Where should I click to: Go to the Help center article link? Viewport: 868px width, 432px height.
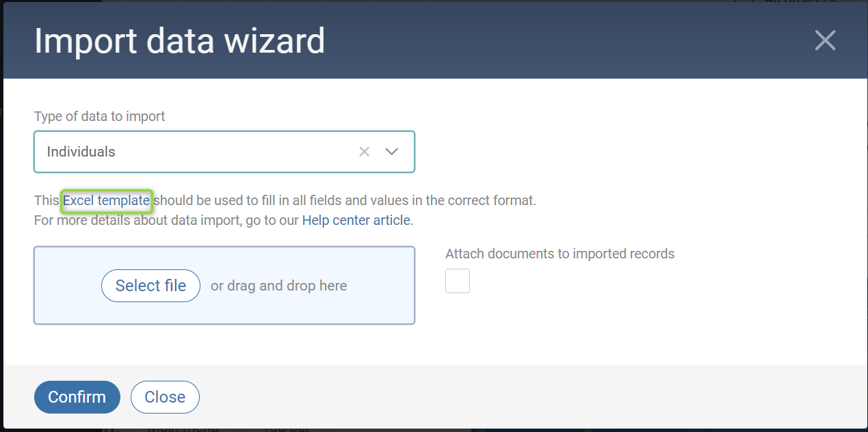[x=356, y=220]
